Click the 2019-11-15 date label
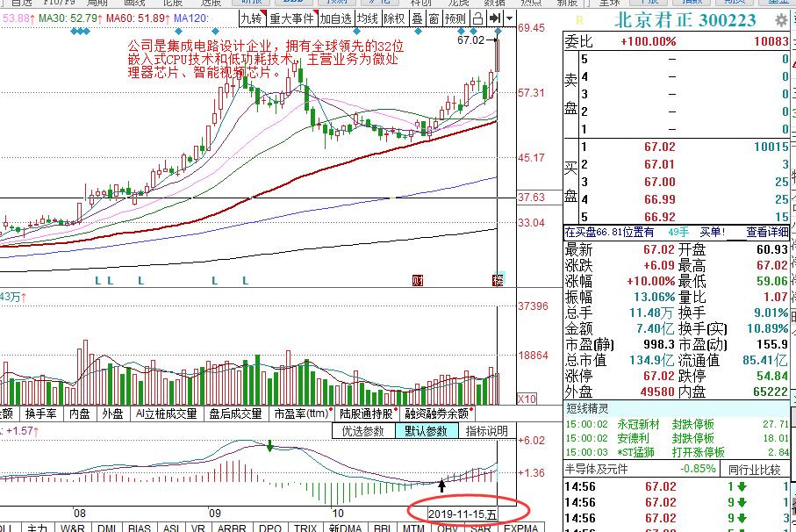The height and width of the screenshot is (532, 796). 463,514
